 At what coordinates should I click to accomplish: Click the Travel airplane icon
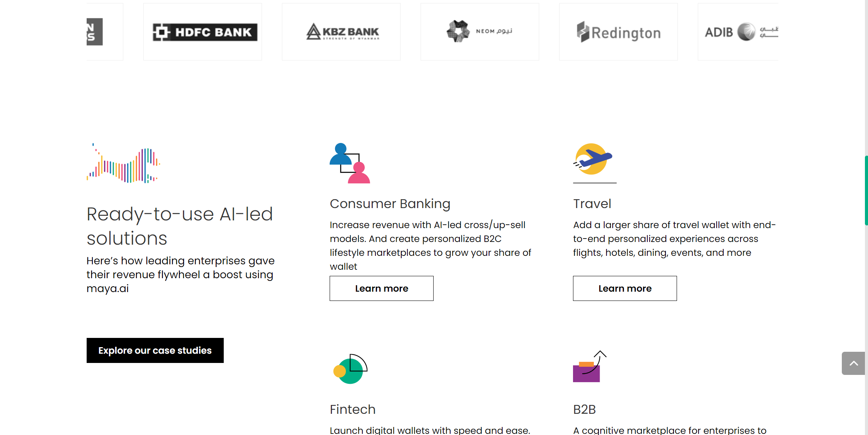point(593,159)
